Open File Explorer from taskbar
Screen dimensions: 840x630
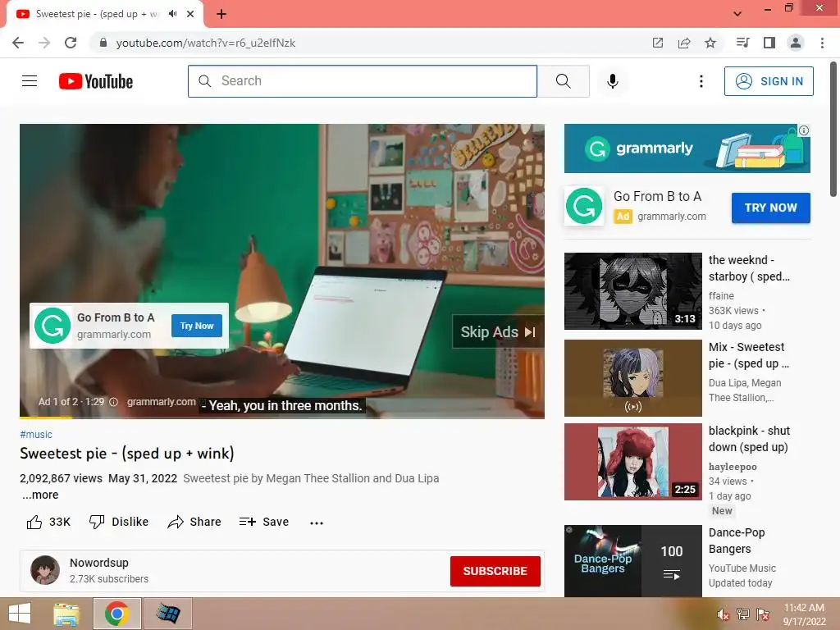coord(66,614)
